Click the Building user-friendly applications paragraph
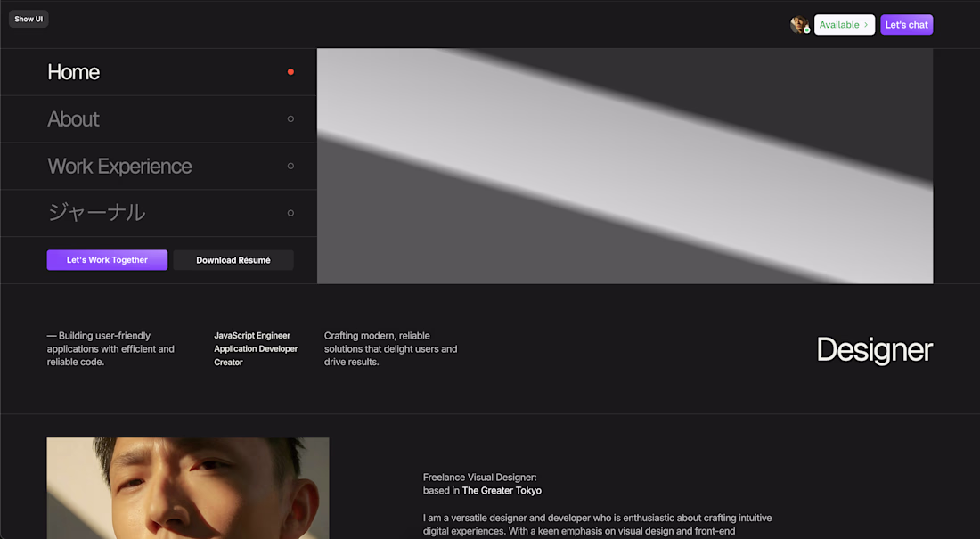The width and height of the screenshot is (980, 539). click(110, 349)
